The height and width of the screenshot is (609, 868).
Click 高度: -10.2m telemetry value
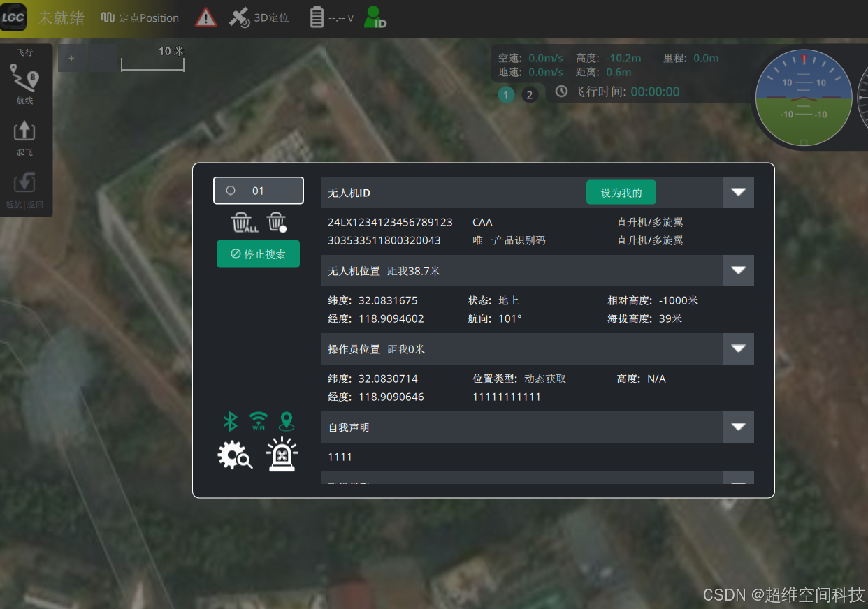coord(608,58)
